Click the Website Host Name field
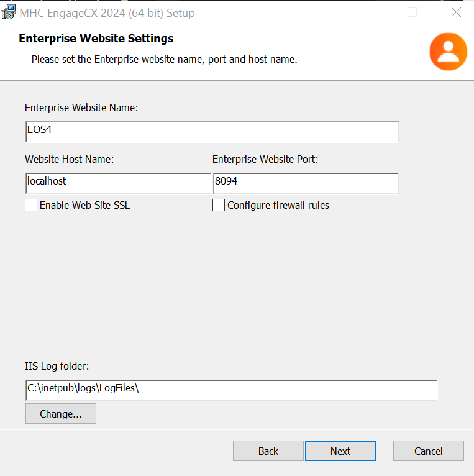 (x=118, y=183)
